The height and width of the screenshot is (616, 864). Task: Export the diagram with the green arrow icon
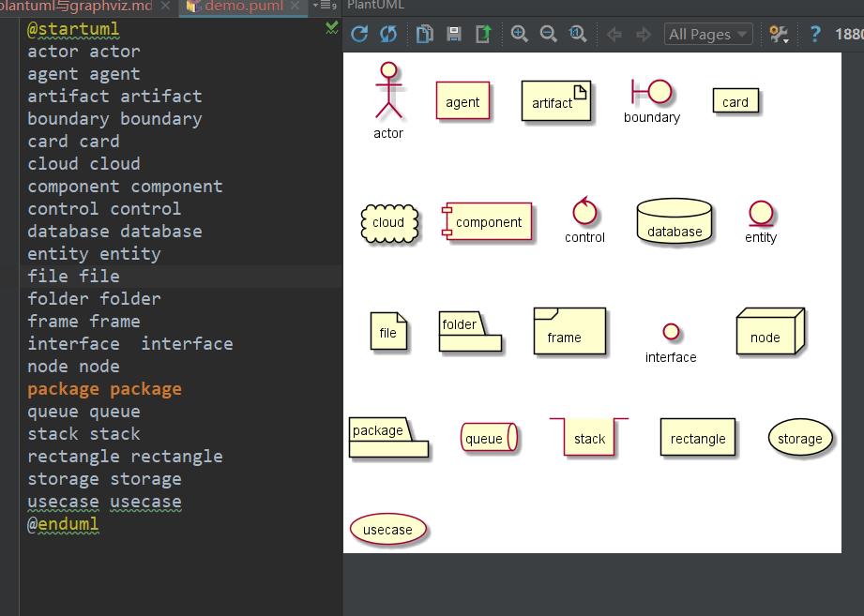(483, 35)
